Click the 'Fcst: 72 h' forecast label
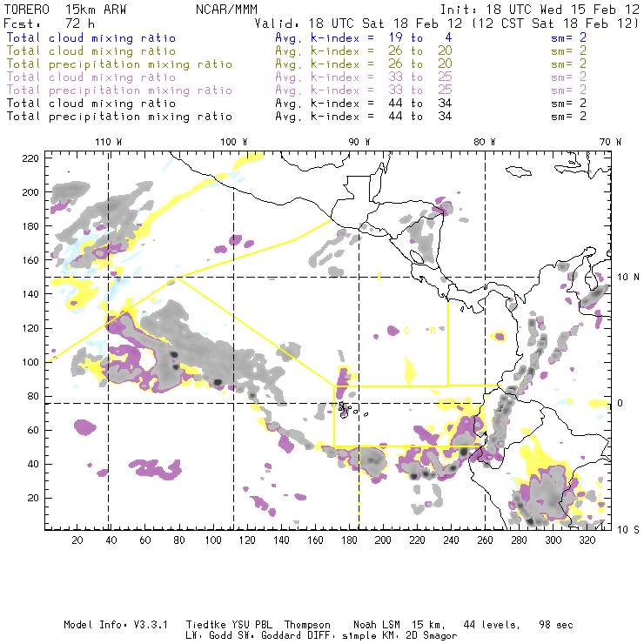Screen dimensions: 644x644 click(x=49, y=23)
